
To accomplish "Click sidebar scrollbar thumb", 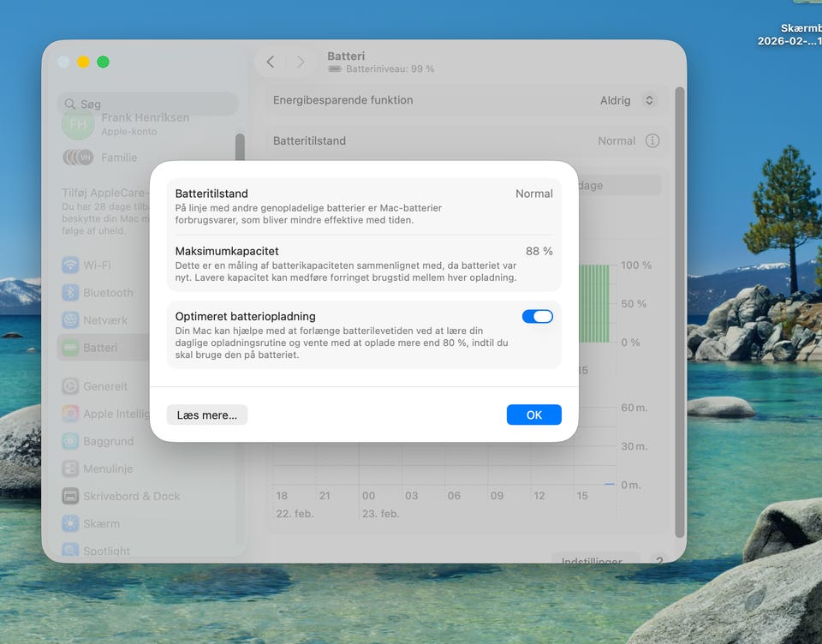I will (x=240, y=147).
